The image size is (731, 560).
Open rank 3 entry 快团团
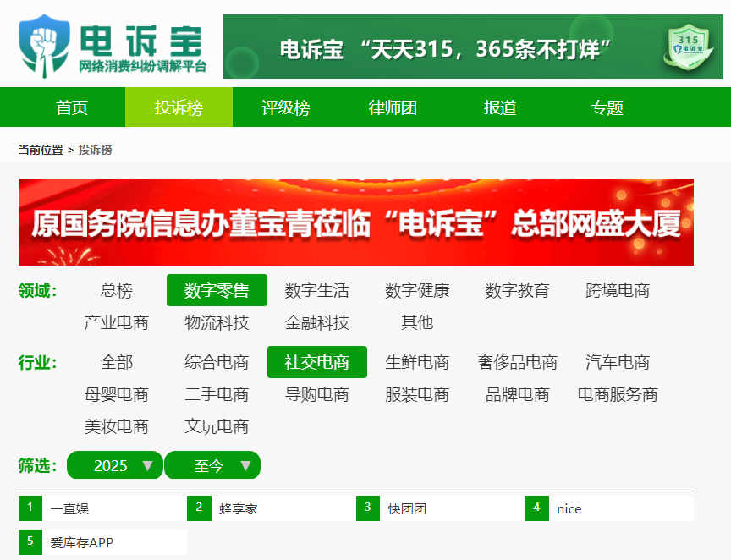[x=440, y=508]
